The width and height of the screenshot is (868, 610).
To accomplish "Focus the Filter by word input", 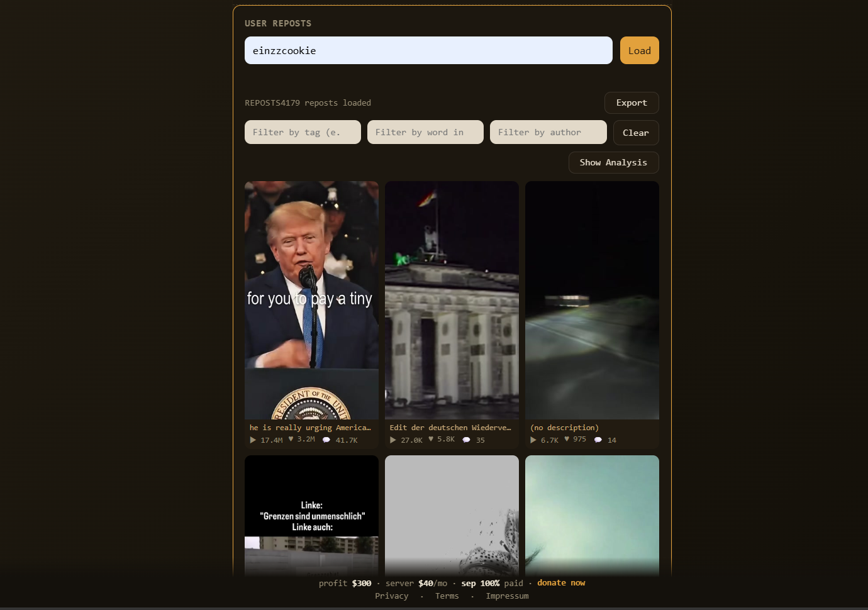I will (x=425, y=132).
